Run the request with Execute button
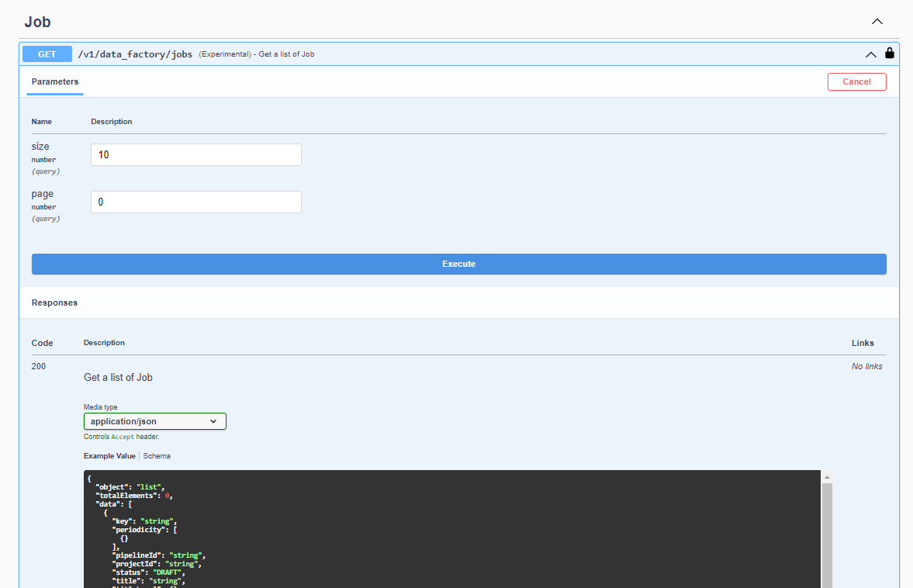The height and width of the screenshot is (588, 913). (x=458, y=264)
